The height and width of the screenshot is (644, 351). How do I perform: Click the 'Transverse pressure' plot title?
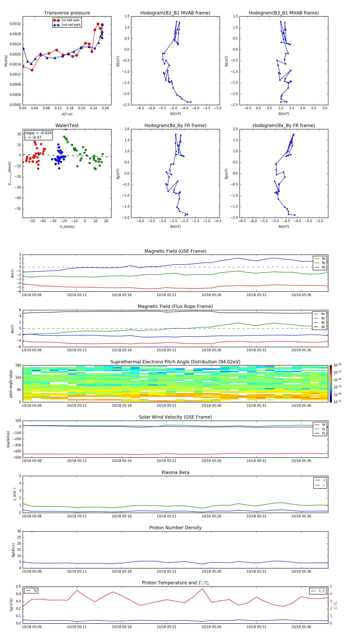point(67,13)
